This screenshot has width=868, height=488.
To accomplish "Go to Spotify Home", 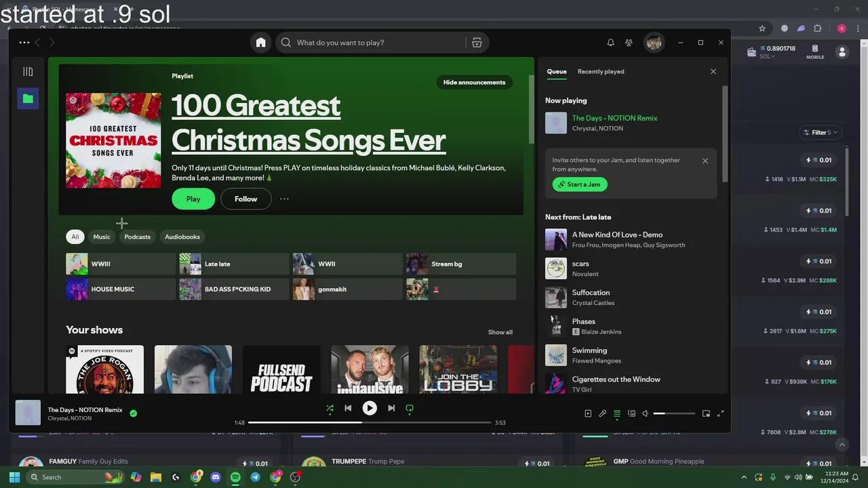I will [260, 43].
